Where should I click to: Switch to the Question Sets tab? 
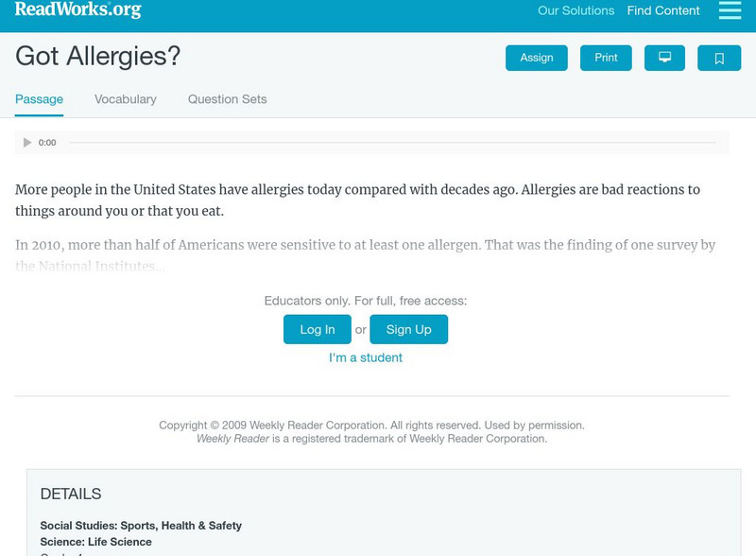point(227,99)
